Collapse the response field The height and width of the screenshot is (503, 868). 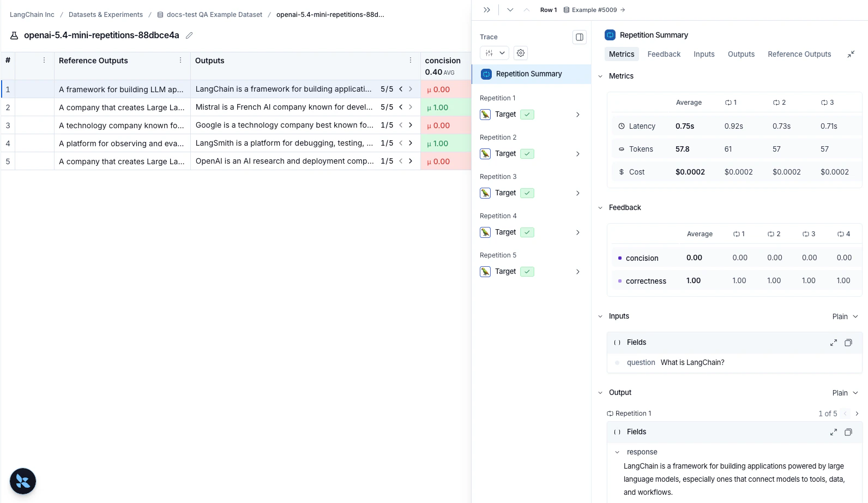pos(617,452)
